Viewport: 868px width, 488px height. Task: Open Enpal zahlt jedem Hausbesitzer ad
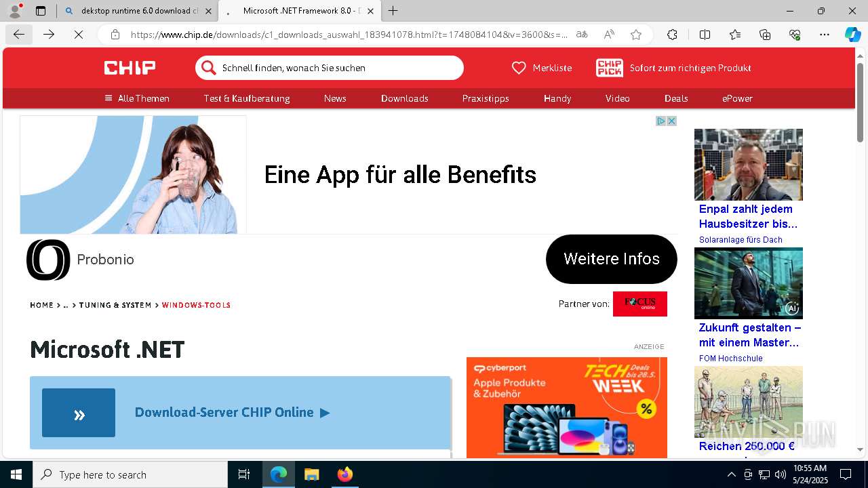tap(748, 216)
